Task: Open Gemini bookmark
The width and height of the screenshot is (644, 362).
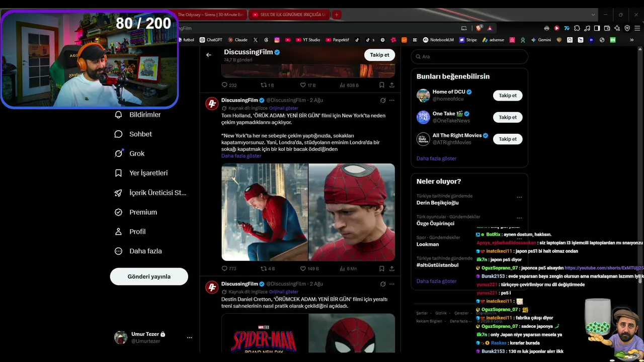Action: tap(541, 40)
